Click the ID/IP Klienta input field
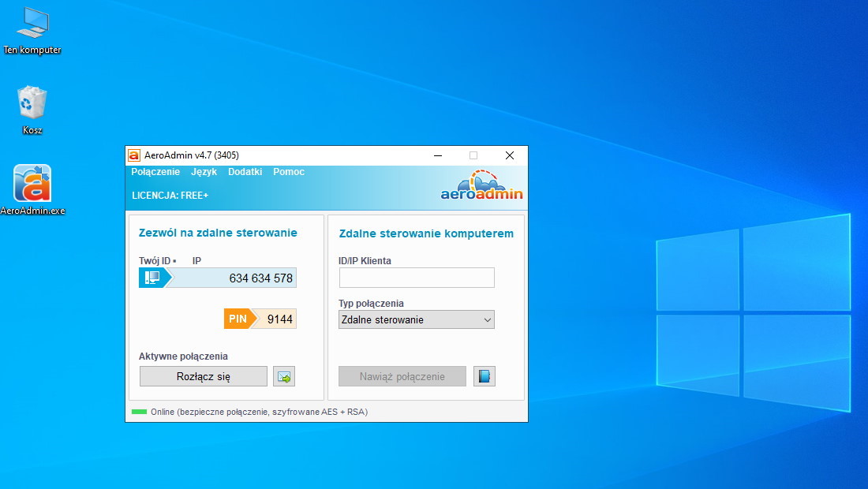The height and width of the screenshot is (489, 868). point(417,278)
